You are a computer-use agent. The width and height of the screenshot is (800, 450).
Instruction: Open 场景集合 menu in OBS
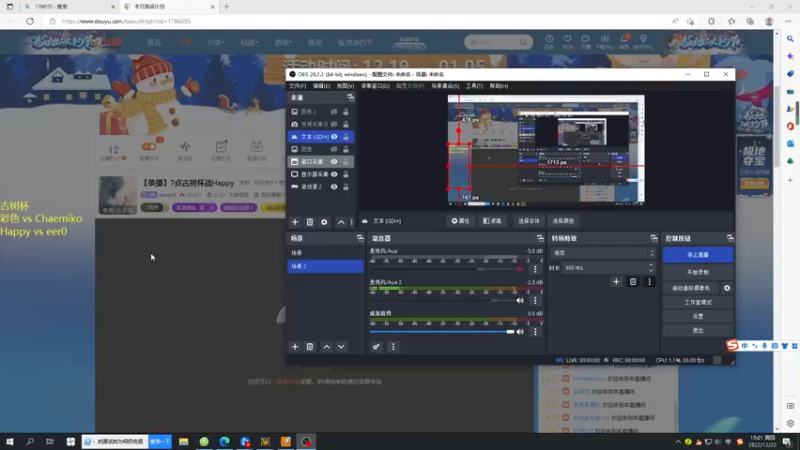point(445,86)
